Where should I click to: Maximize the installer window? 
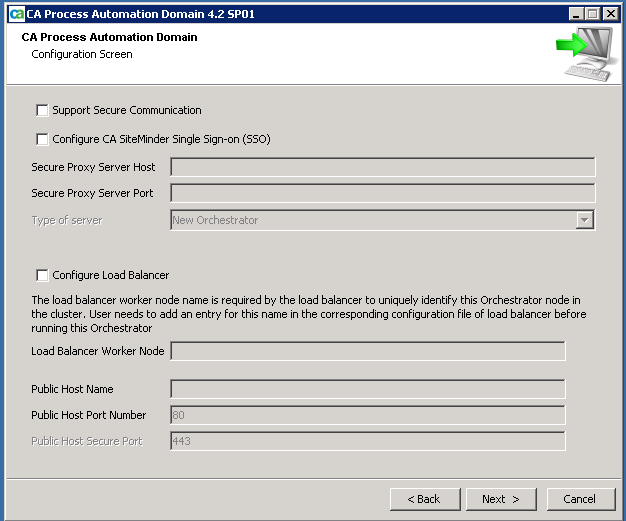594,13
